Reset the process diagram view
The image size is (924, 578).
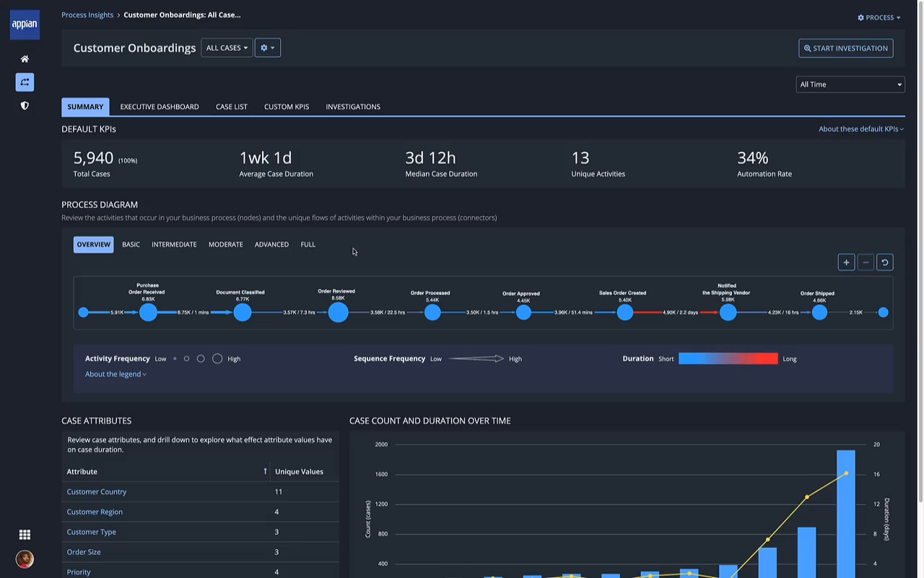click(x=884, y=262)
